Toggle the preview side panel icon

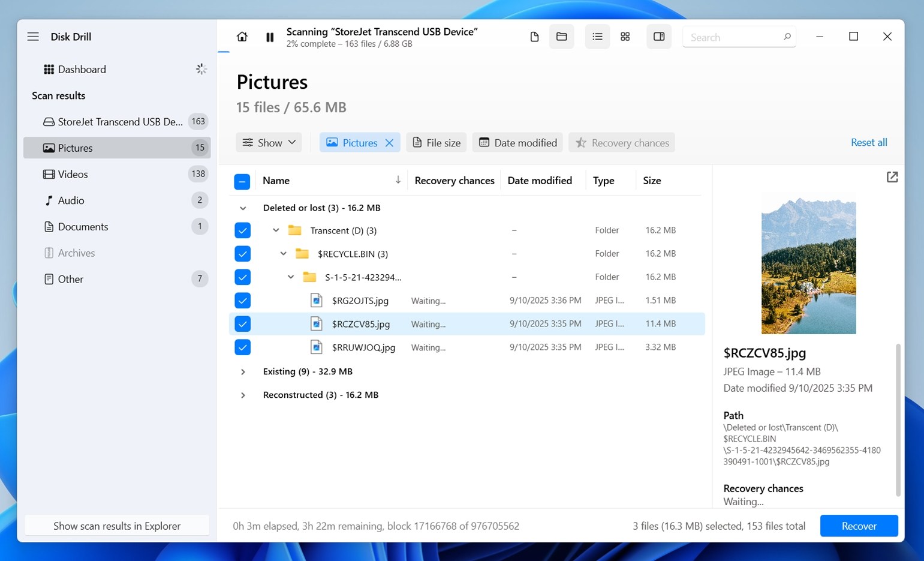tap(658, 37)
